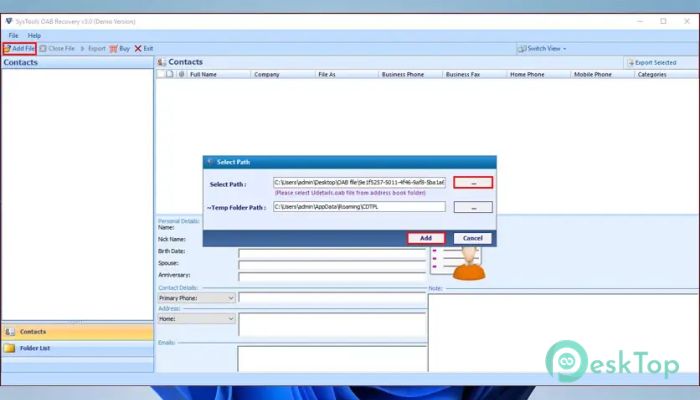
Task: Click the Folder List folder icon
Action: point(9,348)
